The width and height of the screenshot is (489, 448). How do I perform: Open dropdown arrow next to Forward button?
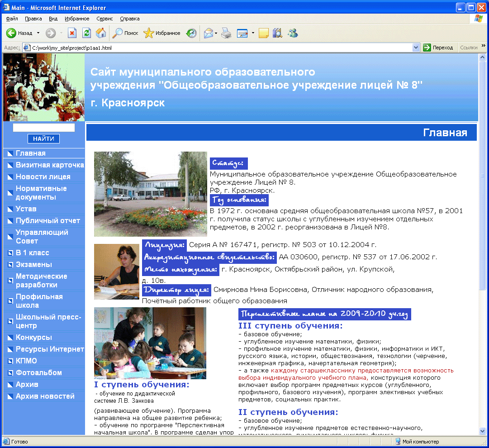61,33
